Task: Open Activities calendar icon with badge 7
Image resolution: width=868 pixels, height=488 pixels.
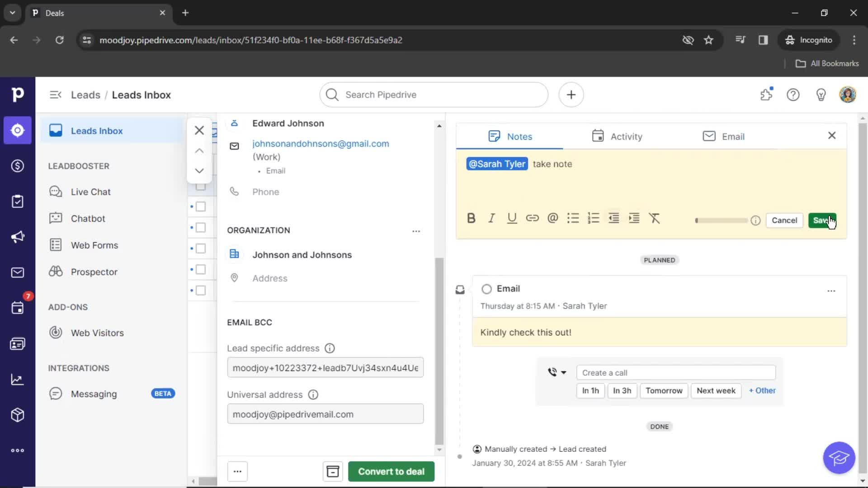Action: click(18, 308)
